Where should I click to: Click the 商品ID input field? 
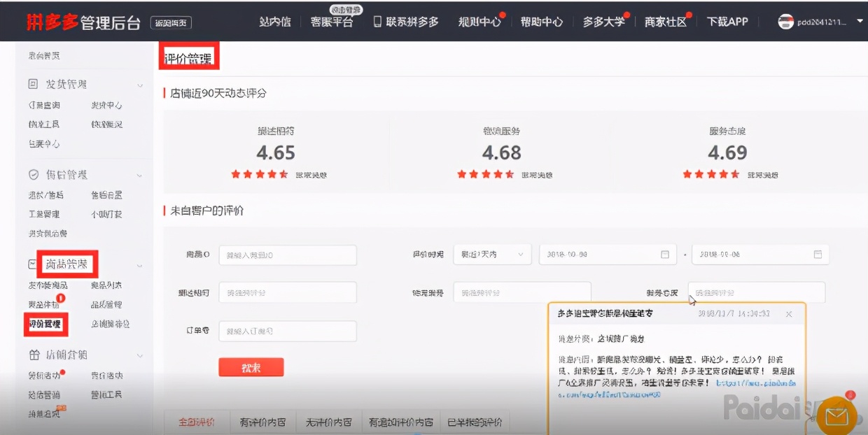click(x=287, y=255)
